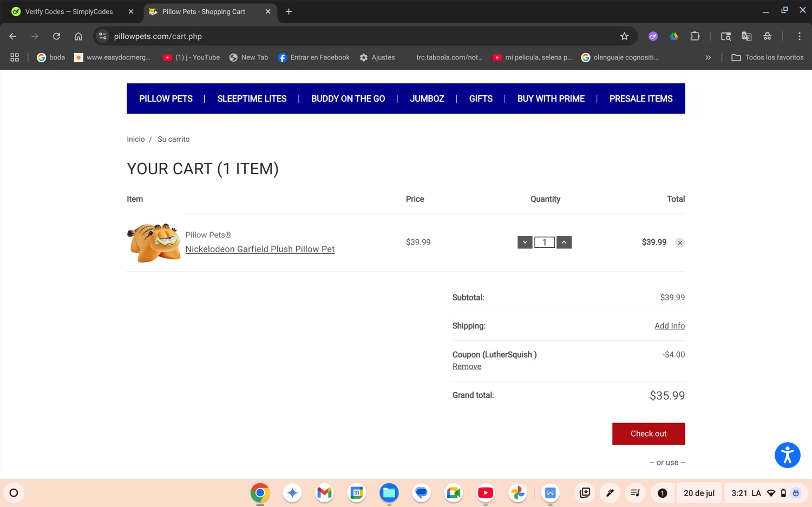This screenshot has height=507, width=812.
Task: Open the BUY WITH PRIME menu
Action: 551,99
